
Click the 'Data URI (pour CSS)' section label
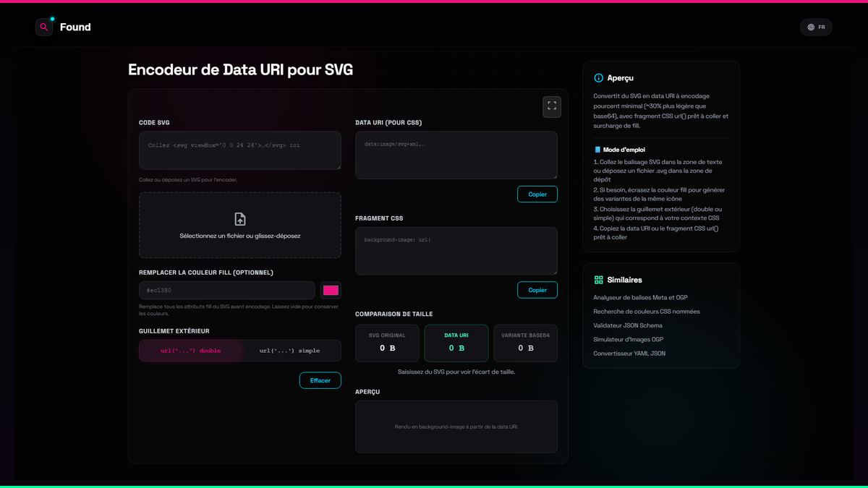click(x=388, y=123)
